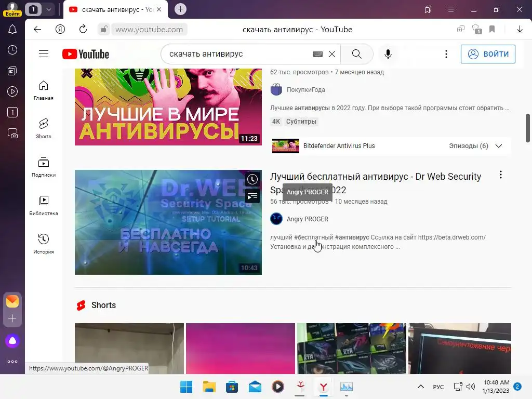Screen dimensions: 532x399
Task: Open Microsoft Store from taskbar
Action: pos(232,387)
